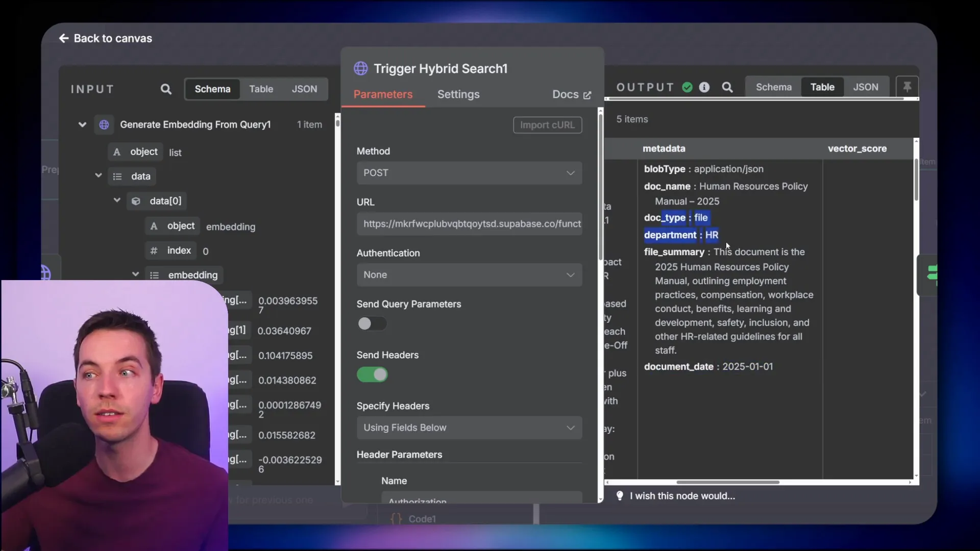Screen dimensions: 980x551
Task: Switch INPUT view to JSON tab
Action: point(304,89)
